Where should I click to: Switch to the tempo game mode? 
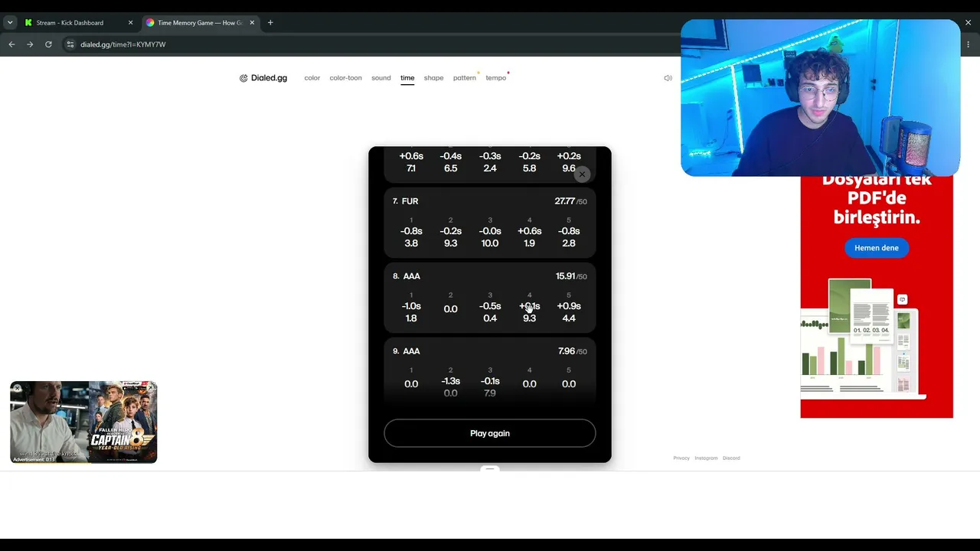pos(495,78)
